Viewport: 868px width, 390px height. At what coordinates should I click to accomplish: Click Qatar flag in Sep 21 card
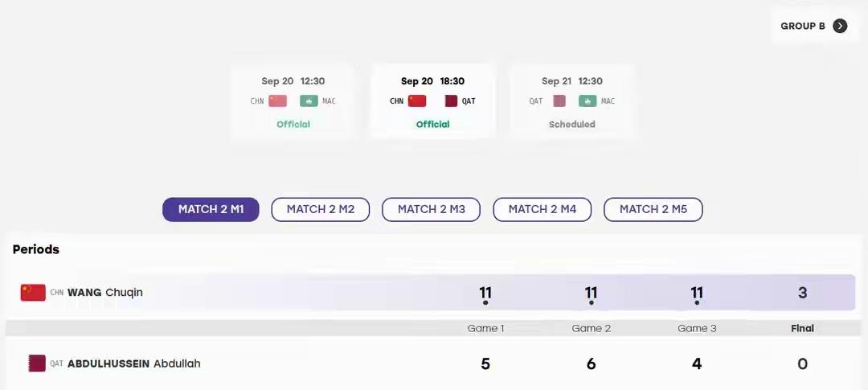coord(559,101)
